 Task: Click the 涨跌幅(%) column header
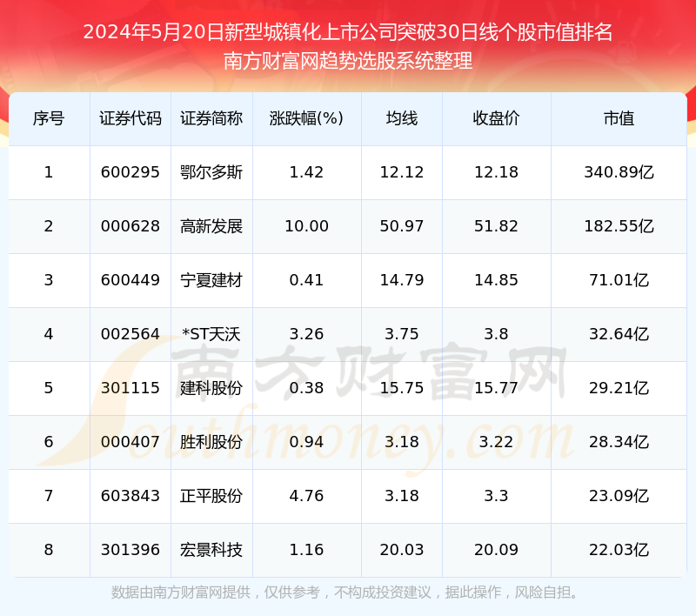[x=307, y=118]
